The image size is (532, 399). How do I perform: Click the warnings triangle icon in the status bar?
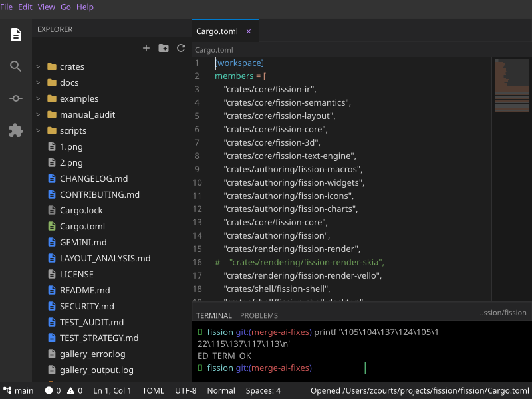coord(70,390)
